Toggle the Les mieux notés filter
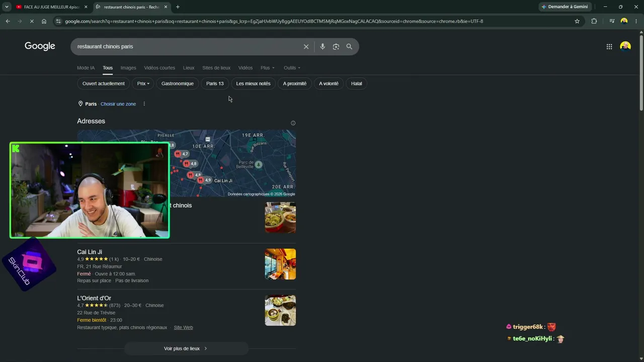 (x=253, y=83)
